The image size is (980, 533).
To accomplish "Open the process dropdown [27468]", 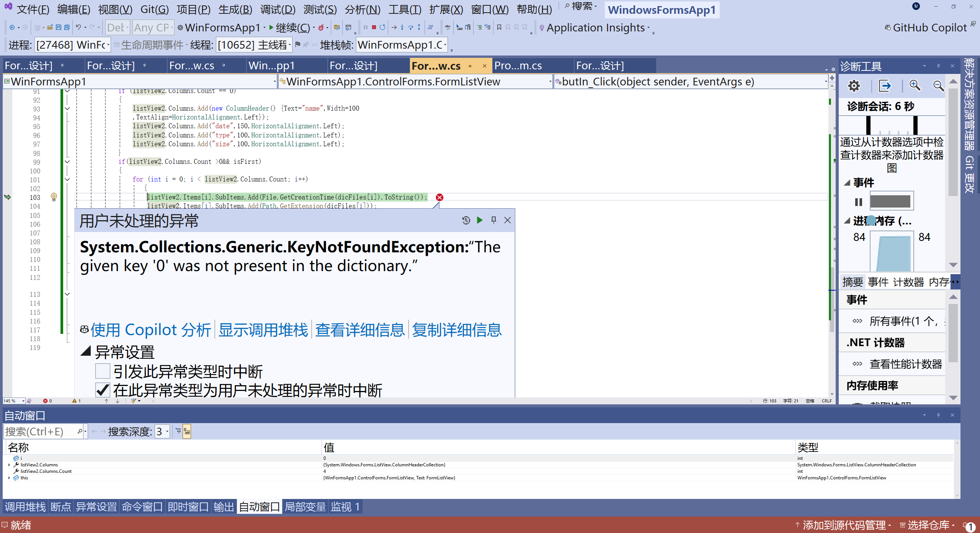I will pyautogui.click(x=108, y=45).
